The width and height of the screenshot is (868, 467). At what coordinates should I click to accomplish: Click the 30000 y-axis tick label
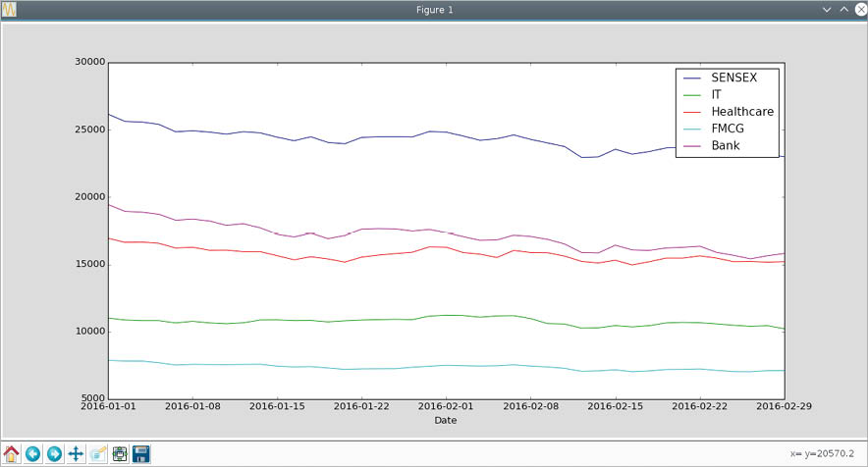tap(88, 62)
